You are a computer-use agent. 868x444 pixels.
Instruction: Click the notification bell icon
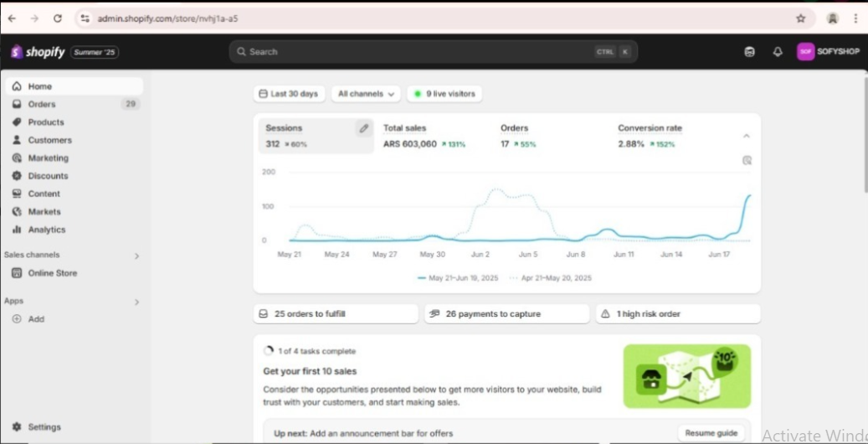778,52
